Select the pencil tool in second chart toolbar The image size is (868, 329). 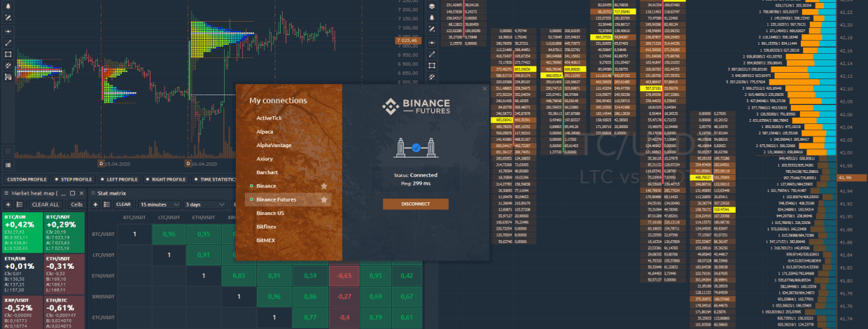pos(432,29)
